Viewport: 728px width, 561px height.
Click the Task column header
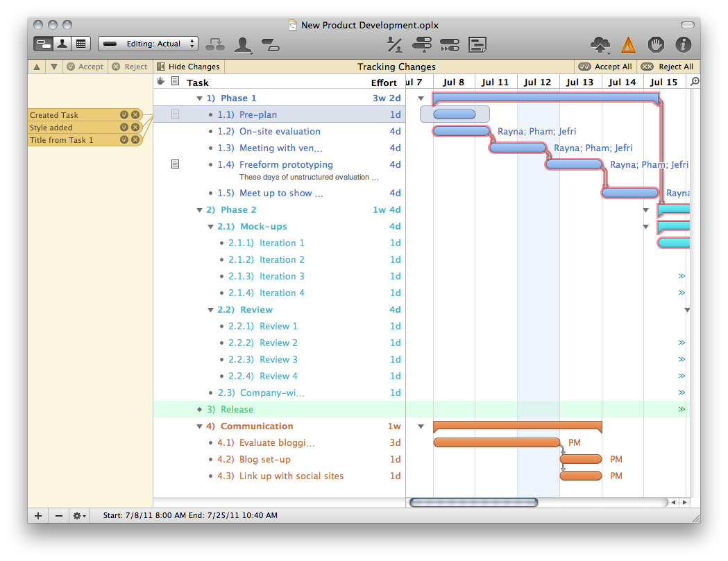pos(198,83)
